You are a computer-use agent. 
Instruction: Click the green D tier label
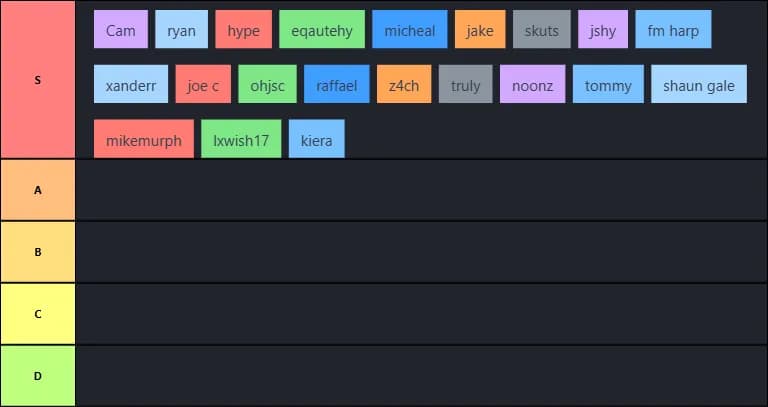(x=38, y=375)
